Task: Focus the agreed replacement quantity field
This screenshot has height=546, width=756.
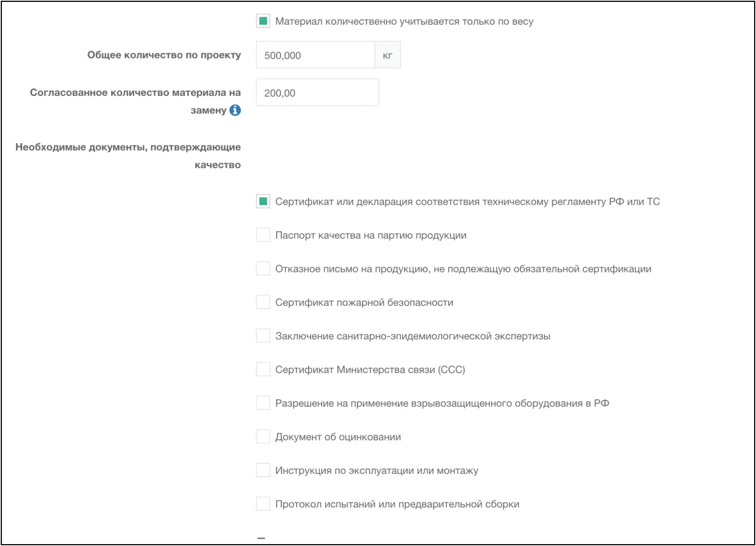Action: pos(317,93)
